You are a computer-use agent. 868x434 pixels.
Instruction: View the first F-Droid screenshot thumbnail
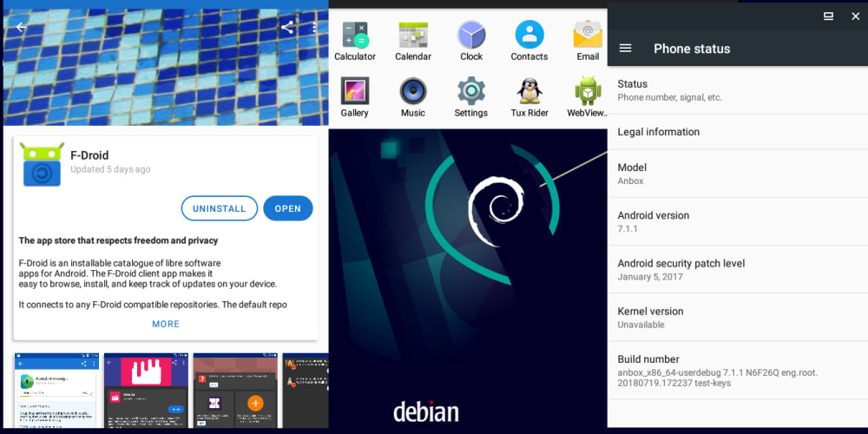point(57,391)
